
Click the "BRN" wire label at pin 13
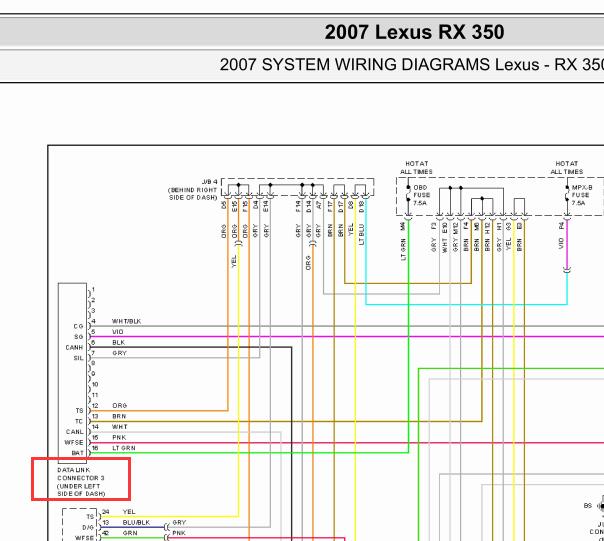point(119,416)
